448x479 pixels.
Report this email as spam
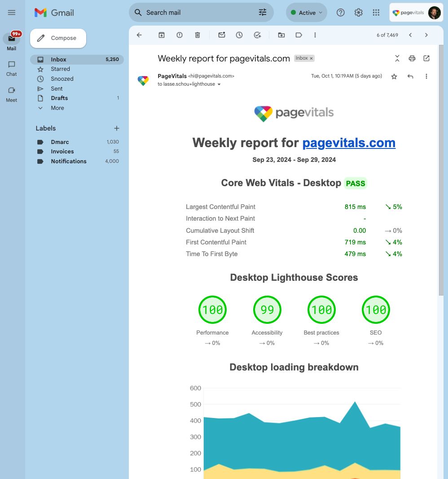180,35
